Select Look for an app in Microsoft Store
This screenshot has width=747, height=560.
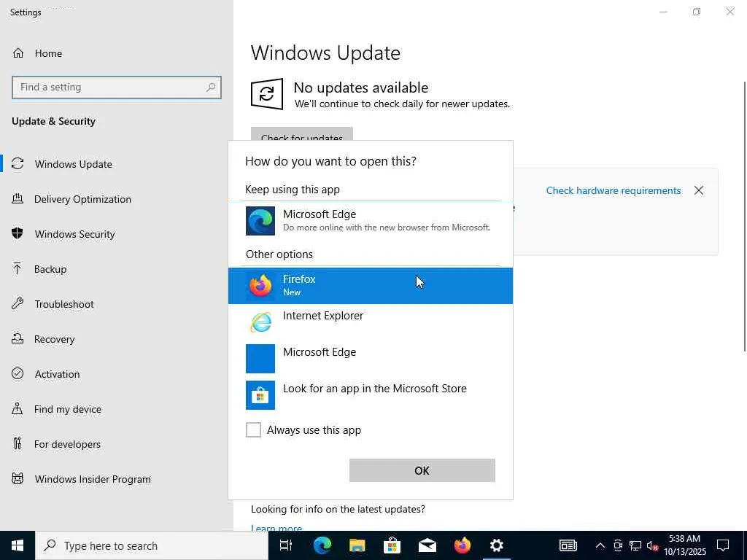click(x=371, y=395)
